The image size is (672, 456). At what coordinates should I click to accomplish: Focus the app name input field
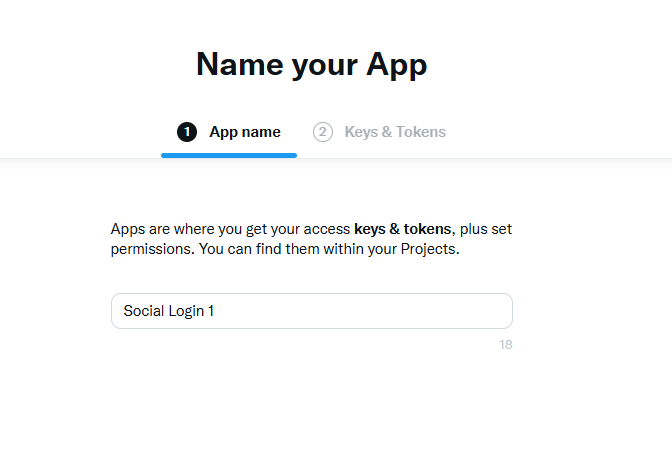tap(311, 311)
